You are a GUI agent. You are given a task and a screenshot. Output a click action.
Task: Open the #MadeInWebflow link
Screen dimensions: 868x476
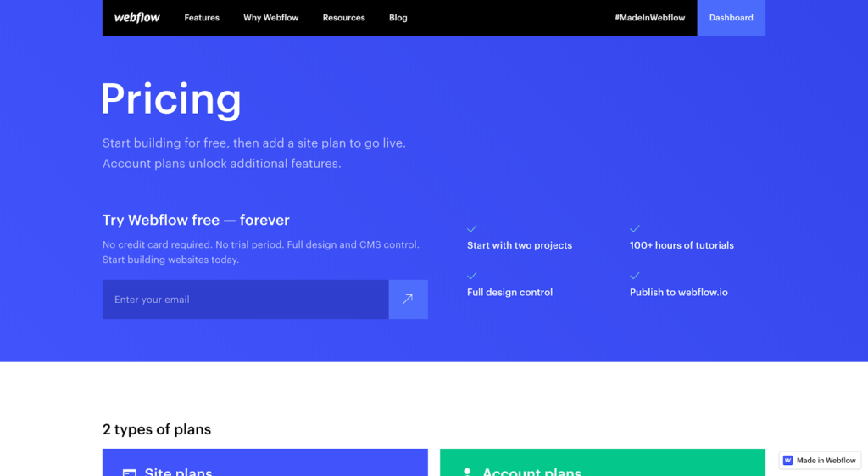point(649,18)
